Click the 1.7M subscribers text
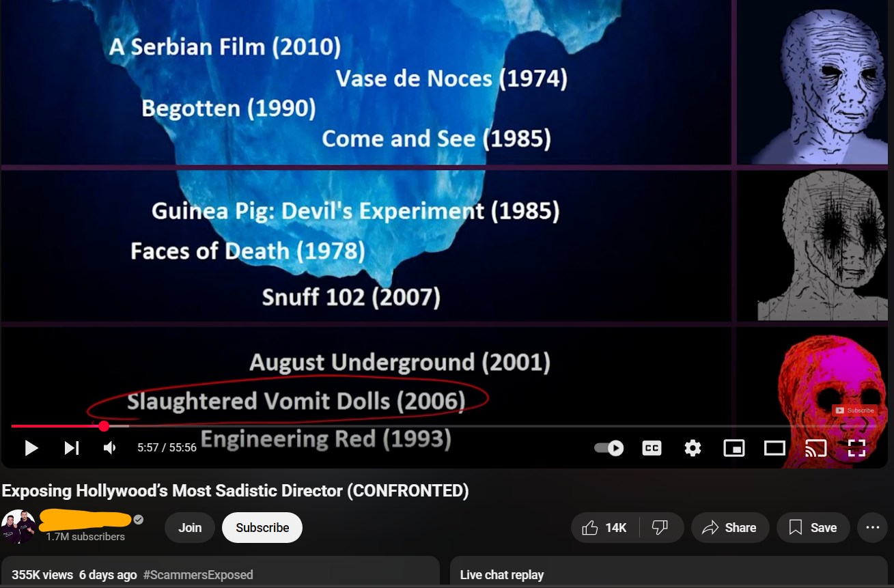Screen dimensions: 894x588 85,537
